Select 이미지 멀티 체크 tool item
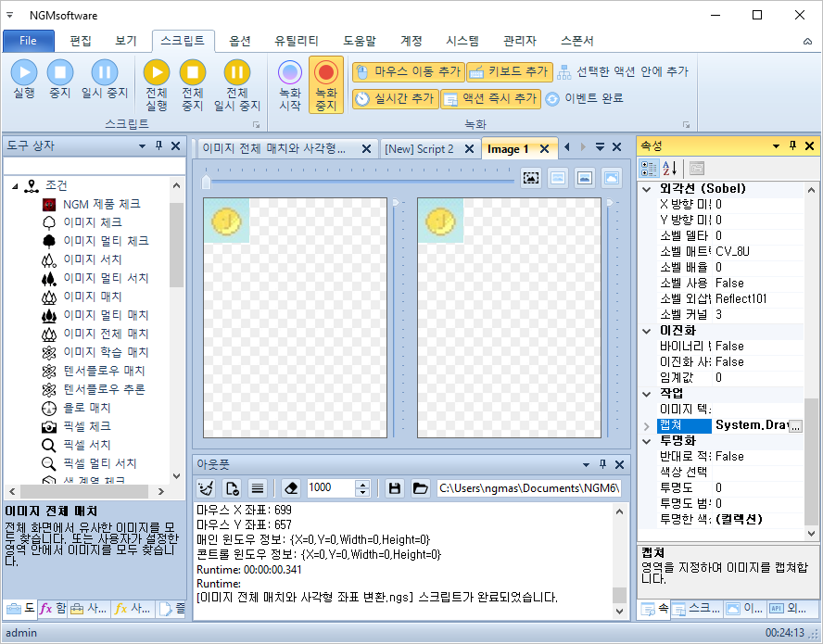823x644 pixels. coord(106,241)
